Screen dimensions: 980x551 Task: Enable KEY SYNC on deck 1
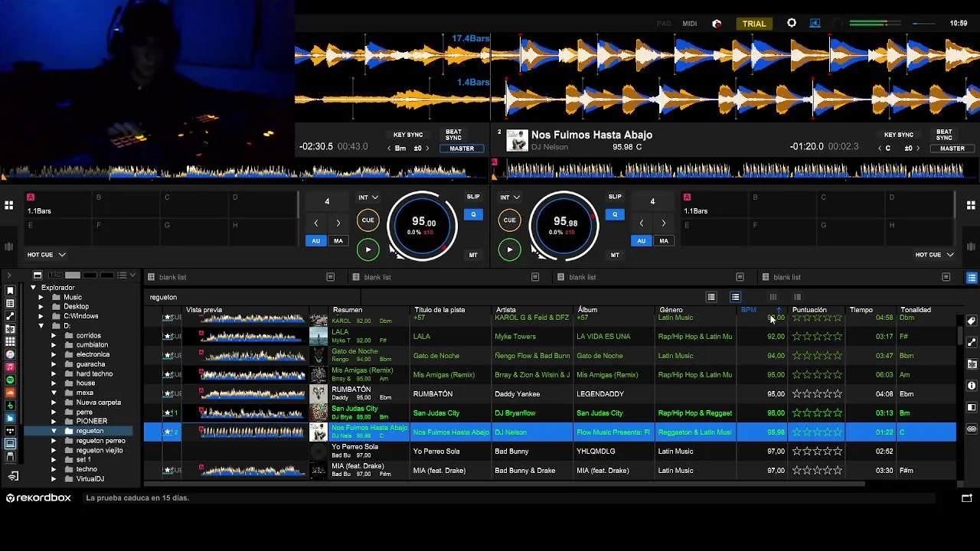408,135
